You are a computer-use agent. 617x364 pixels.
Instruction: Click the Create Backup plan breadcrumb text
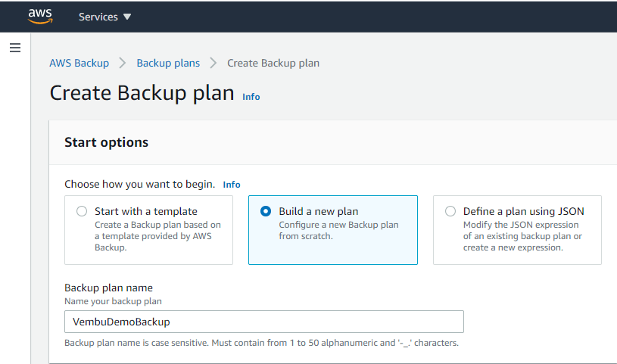pyautogui.click(x=273, y=63)
